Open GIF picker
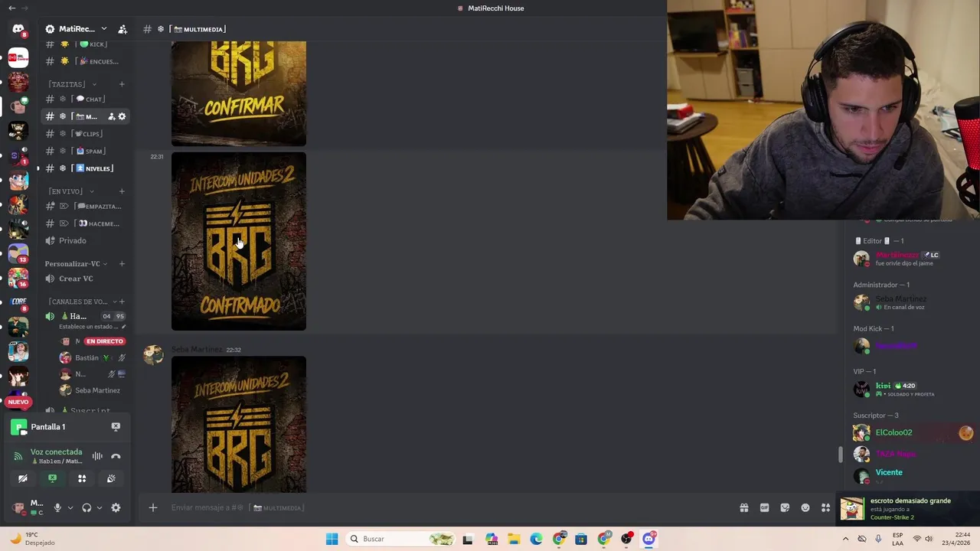Image resolution: width=980 pixels, height=551 pixels. [764, 507]
